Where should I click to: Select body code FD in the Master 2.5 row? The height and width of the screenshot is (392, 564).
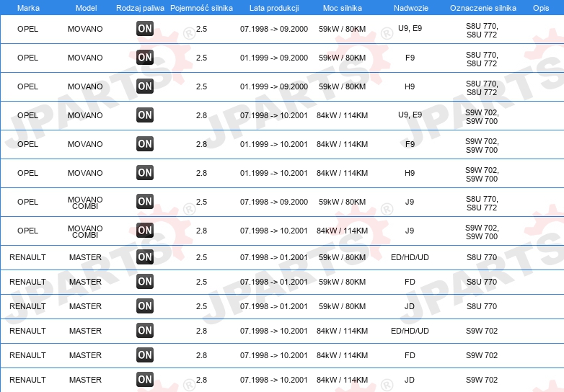pyautogui.click(x=410, y=282)
